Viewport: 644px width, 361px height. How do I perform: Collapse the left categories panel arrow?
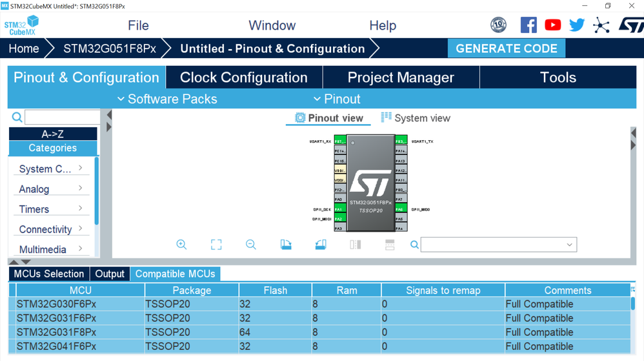click(x=109, y=115)
